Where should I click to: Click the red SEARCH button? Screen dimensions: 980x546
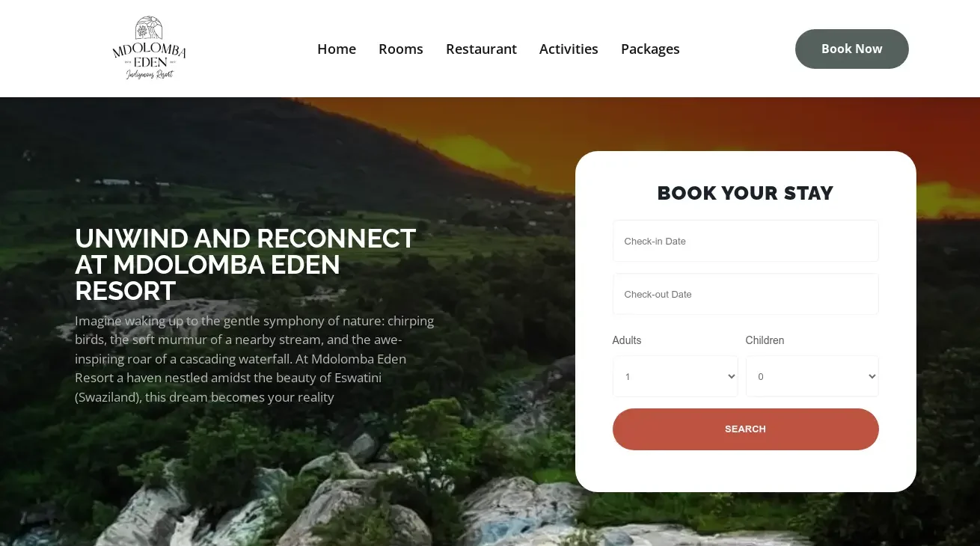[x=746, y=429]
